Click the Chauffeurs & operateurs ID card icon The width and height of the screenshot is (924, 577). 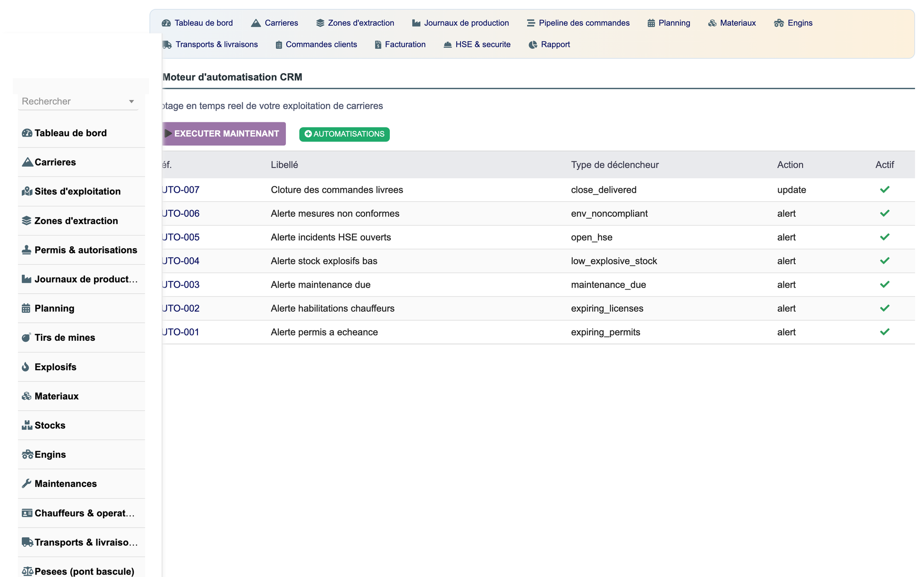point(27,513)
